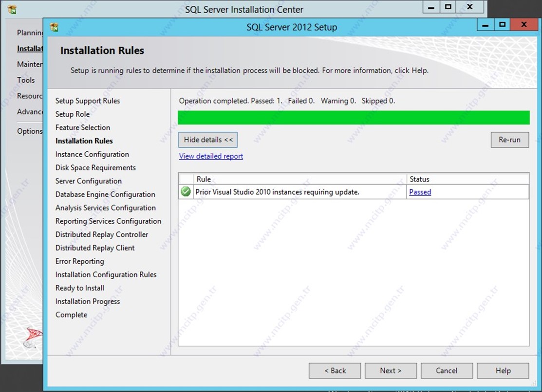Click the Complete step

pos(71,315)
